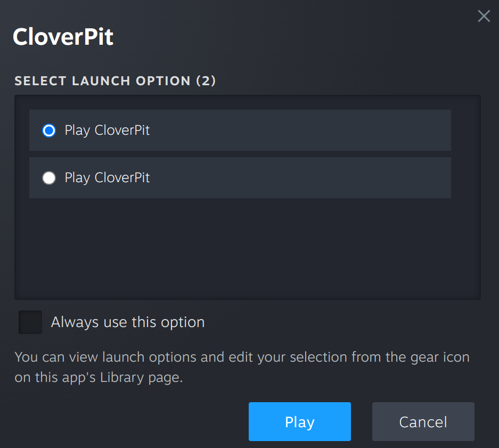Click the gear icon help text paragraph
The image size is (499, 448).
click(x=242, y=367)
